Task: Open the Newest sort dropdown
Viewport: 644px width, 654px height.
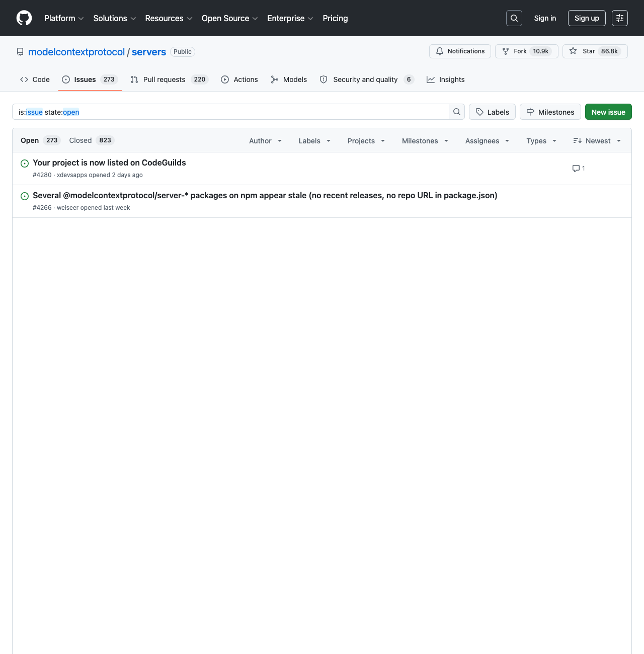Action: point(597,141)
